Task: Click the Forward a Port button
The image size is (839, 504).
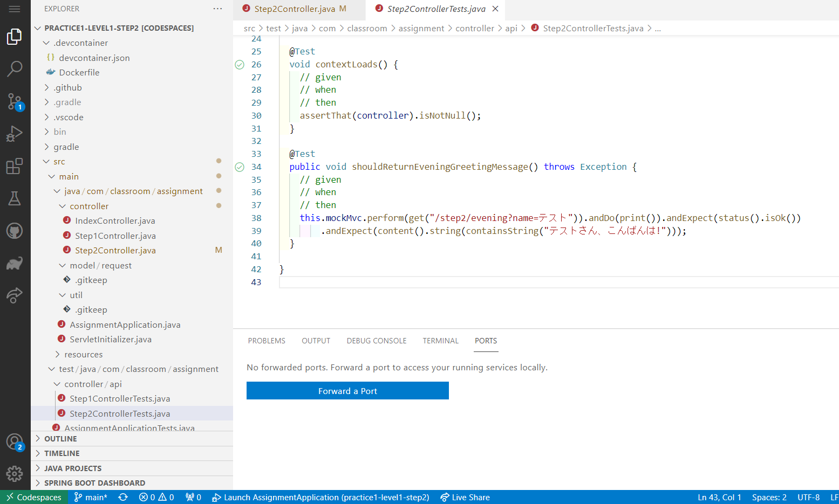Action: point(347,390)
